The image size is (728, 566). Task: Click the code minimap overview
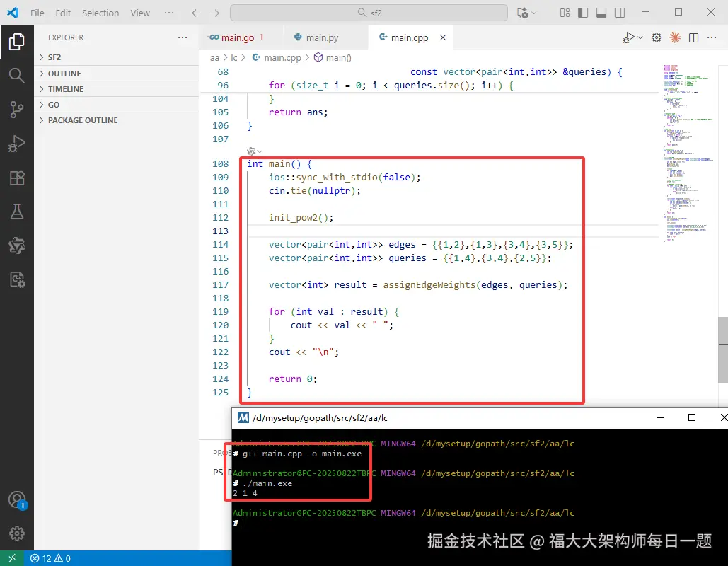pos(688,154)
